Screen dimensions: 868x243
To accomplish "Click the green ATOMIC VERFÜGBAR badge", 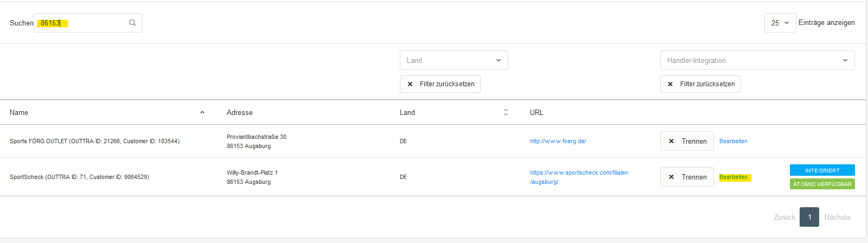I will [822, 184].
